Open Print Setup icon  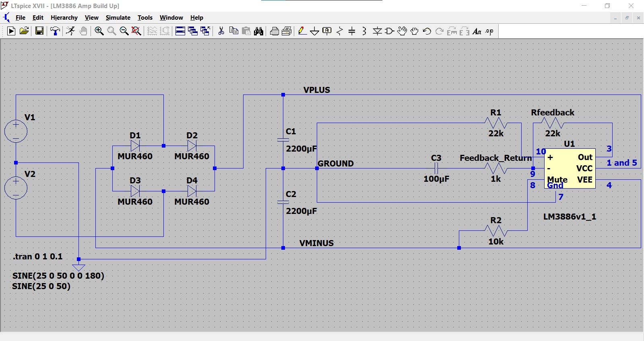coord(287,31)
